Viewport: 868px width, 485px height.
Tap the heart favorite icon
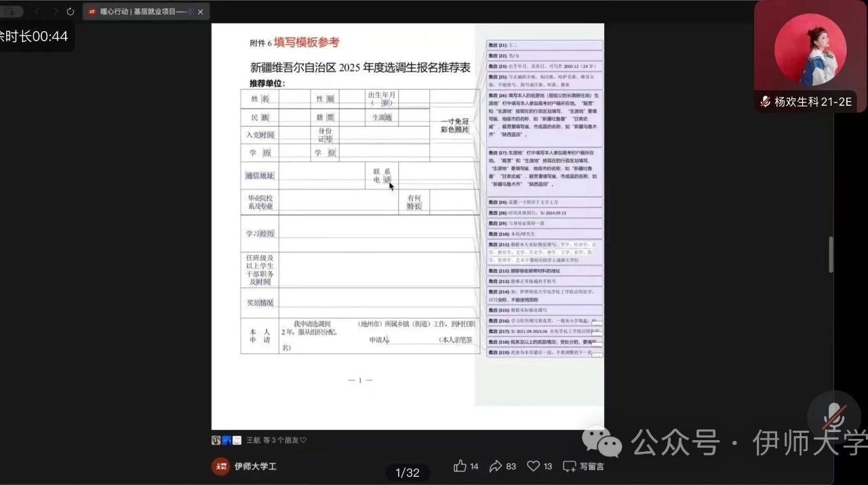[x=534, y=466]
